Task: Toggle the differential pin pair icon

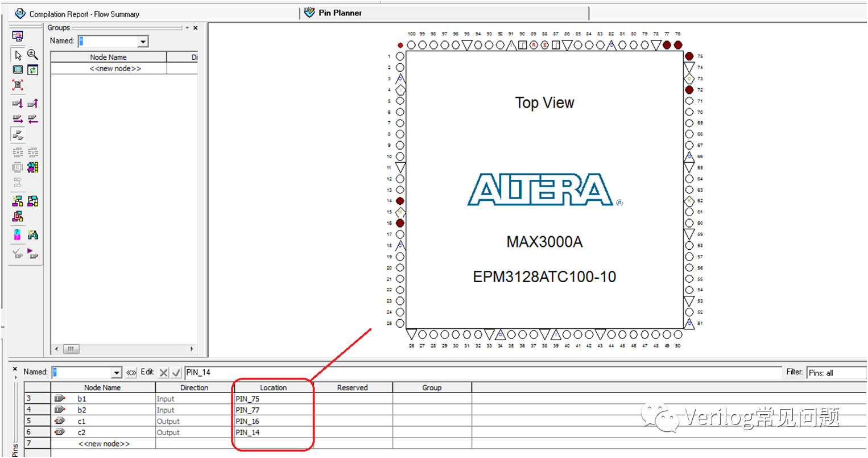Action: (x=18, y=135)
